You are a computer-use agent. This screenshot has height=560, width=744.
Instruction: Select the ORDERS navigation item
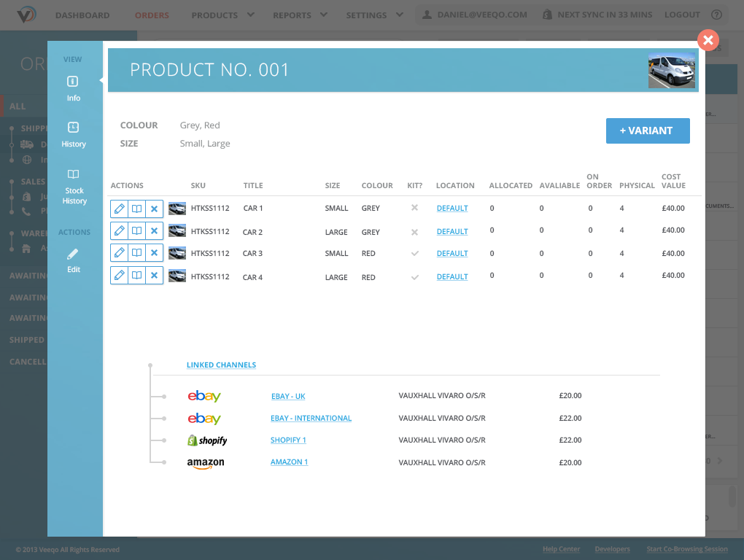[x=150, y=15]
